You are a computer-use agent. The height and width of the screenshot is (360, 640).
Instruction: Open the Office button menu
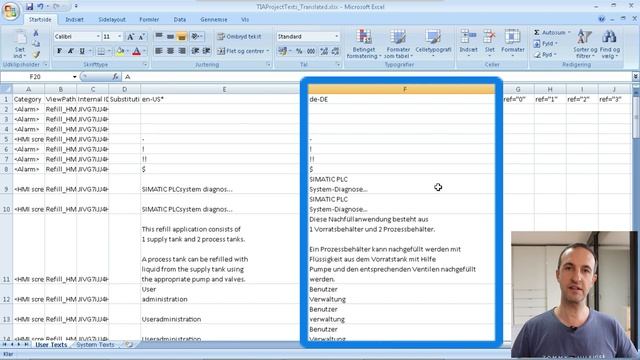(x=11, y=10)
